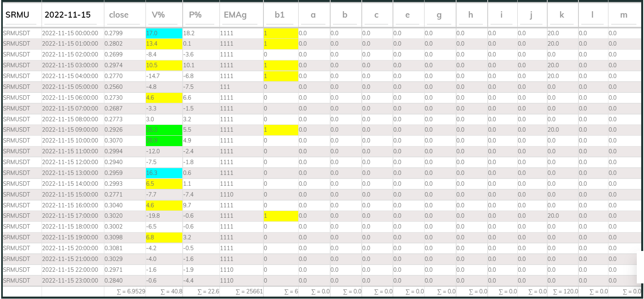Click the 2022-11-15 date filter field

72,15
